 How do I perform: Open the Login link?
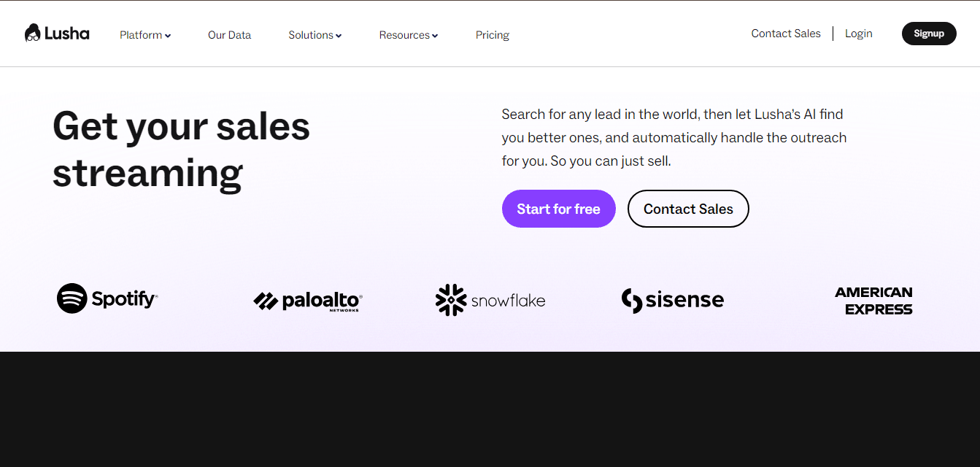(859, 34)
